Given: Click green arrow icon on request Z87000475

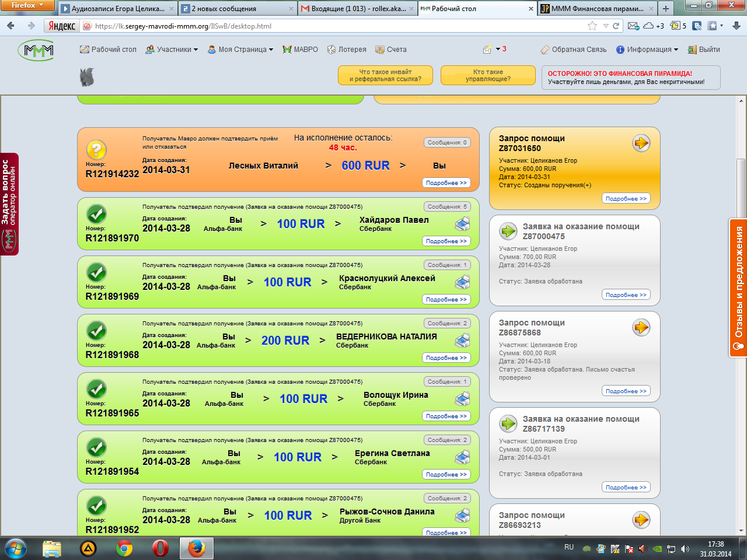Looking at the screenshot, I should (508, 231).
